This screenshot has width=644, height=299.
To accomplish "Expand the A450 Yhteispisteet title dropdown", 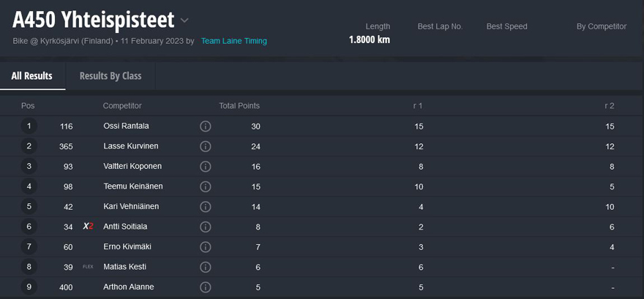I will pyautogui.click(x=184, y=20).
